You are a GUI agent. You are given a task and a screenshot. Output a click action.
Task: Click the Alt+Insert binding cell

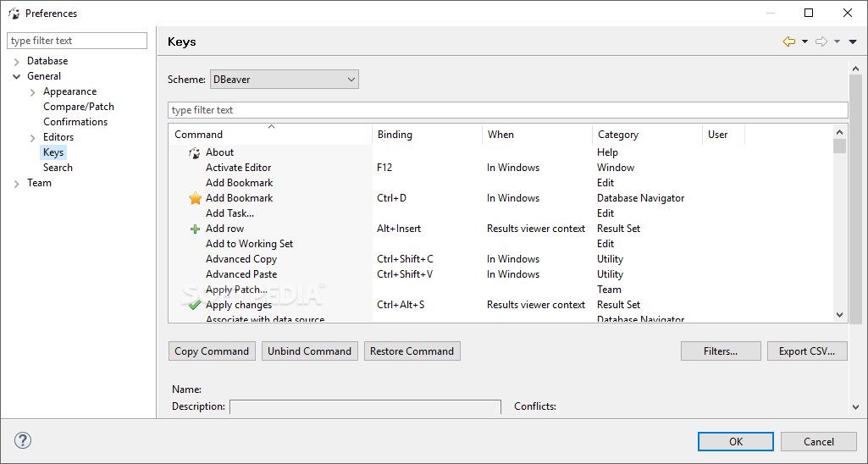click(x=399, y=228)
